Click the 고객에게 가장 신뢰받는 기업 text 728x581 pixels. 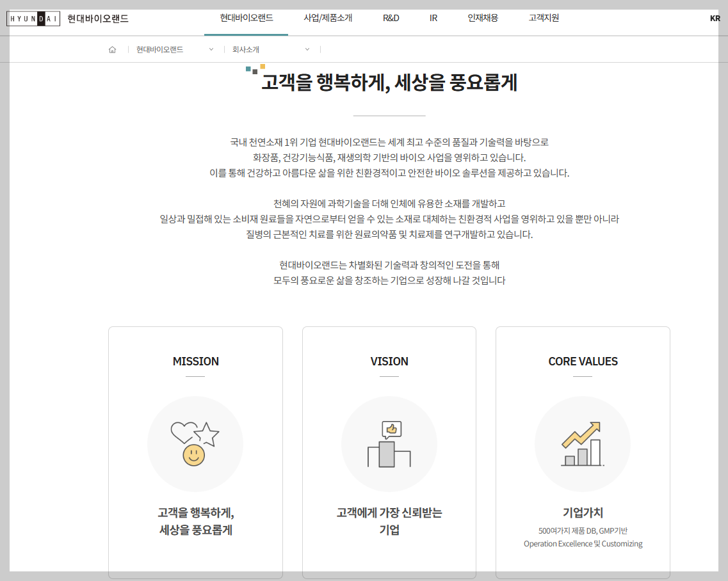pos(389,521)
